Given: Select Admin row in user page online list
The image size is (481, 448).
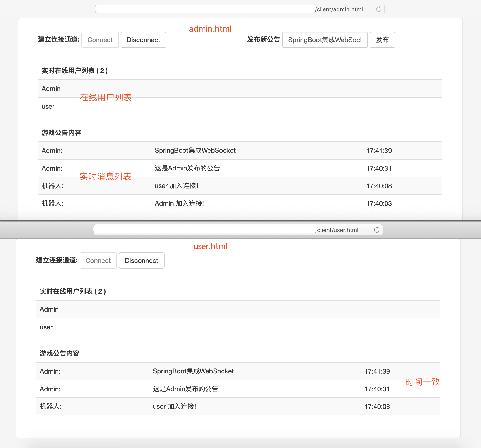Looking at the screenshot, I should point(49,309).
